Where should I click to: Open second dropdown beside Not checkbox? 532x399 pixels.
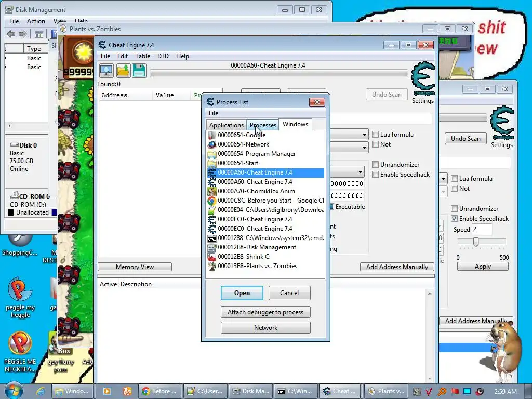pos(364,147)
